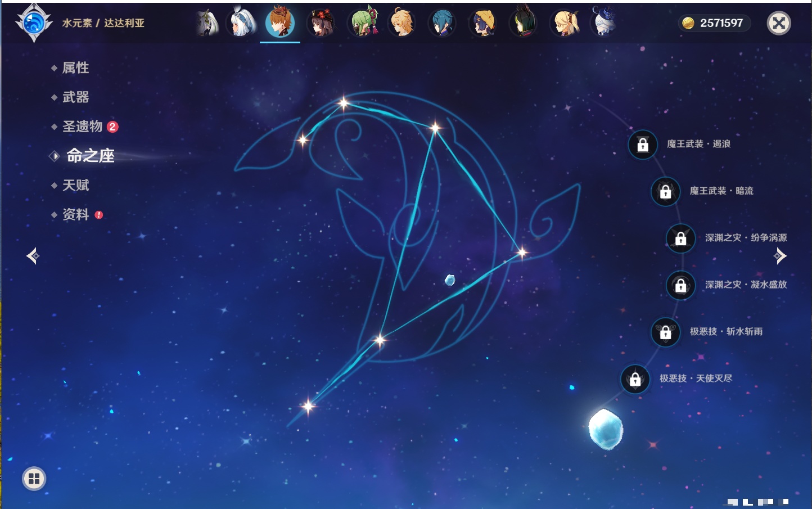Click the Mora coin balance display
The width and height of the screenshot is (812, 509).
714,23
